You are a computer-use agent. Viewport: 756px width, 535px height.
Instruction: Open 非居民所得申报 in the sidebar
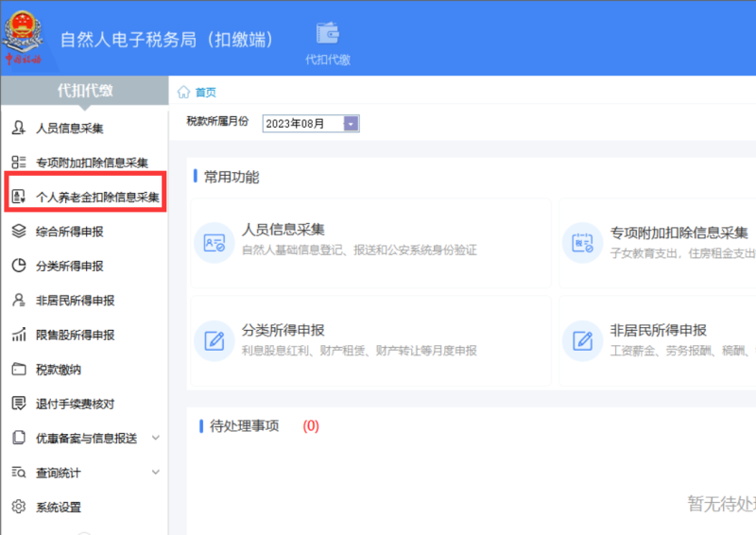click(x=76, y=301)
